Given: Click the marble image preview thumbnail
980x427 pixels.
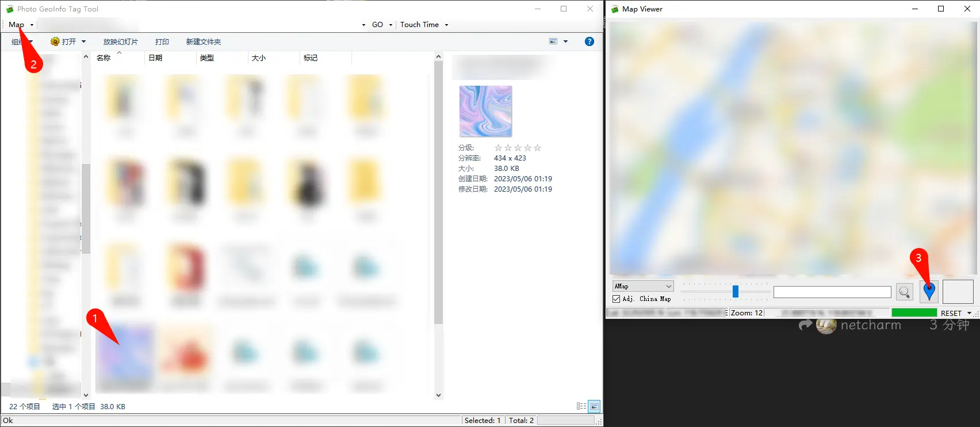Looking at the screenshot, I should (x=485, y=111).
